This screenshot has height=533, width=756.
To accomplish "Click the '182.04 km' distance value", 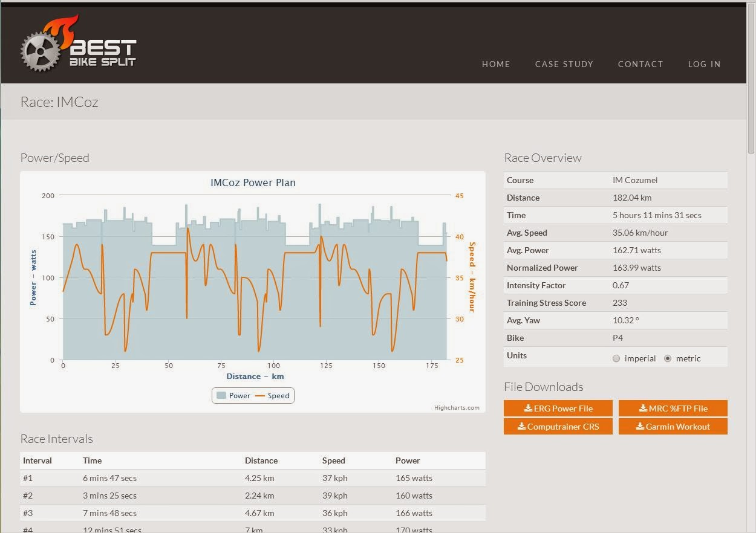I will coord(632,198).
